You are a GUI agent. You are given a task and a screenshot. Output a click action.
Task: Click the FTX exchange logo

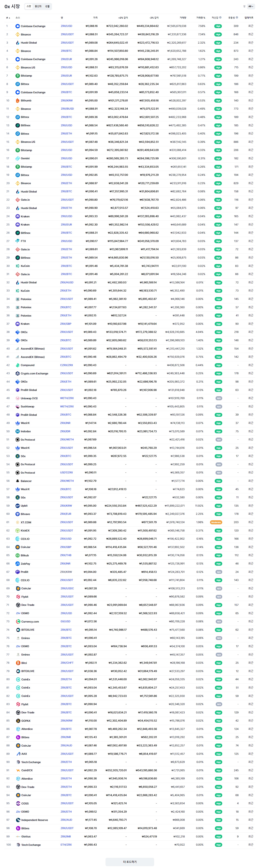point(17,241)
